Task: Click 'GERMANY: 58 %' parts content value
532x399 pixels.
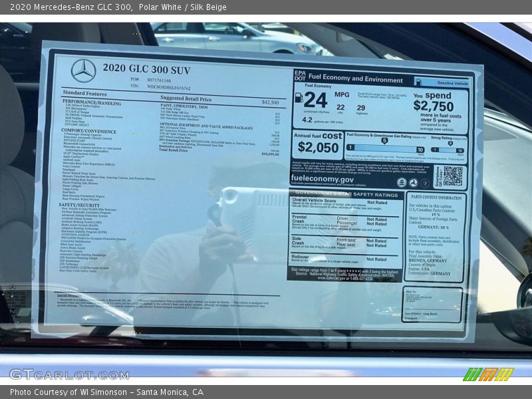Action: point(434,227)
